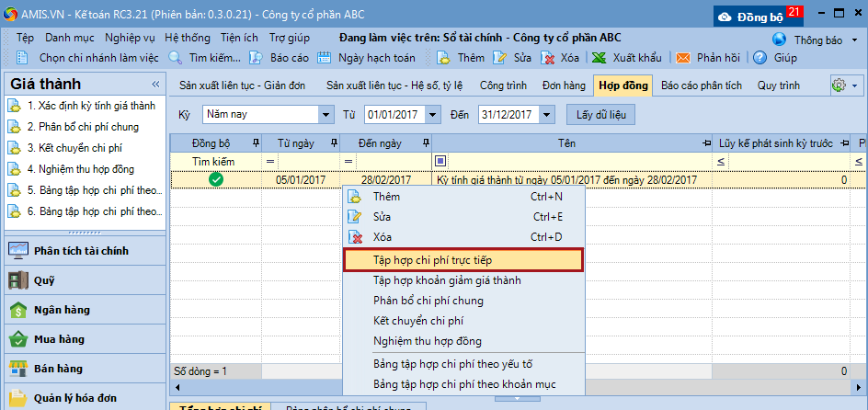
Task: Click the green synced checkmark in row
Action: (216, 180)
